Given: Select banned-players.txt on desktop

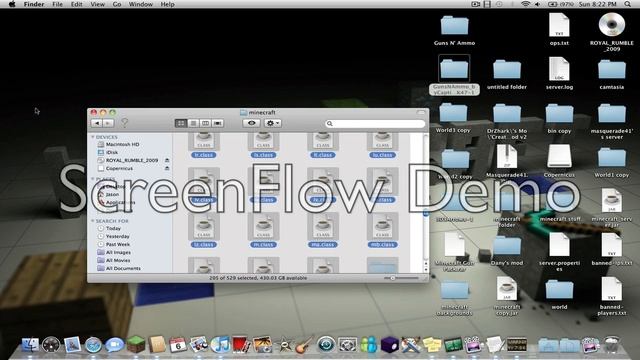Looking at the screenshot, I should click(x=611, y=296).
